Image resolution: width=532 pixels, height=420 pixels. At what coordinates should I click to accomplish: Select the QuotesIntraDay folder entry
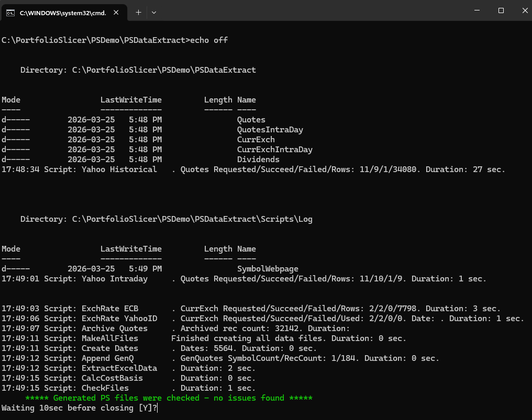[x=270, y=129]
